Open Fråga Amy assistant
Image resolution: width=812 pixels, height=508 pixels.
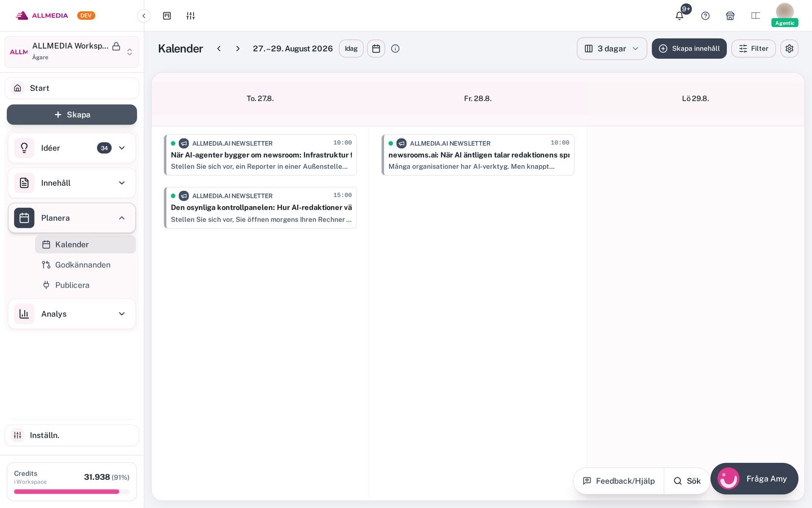[754, 479]
